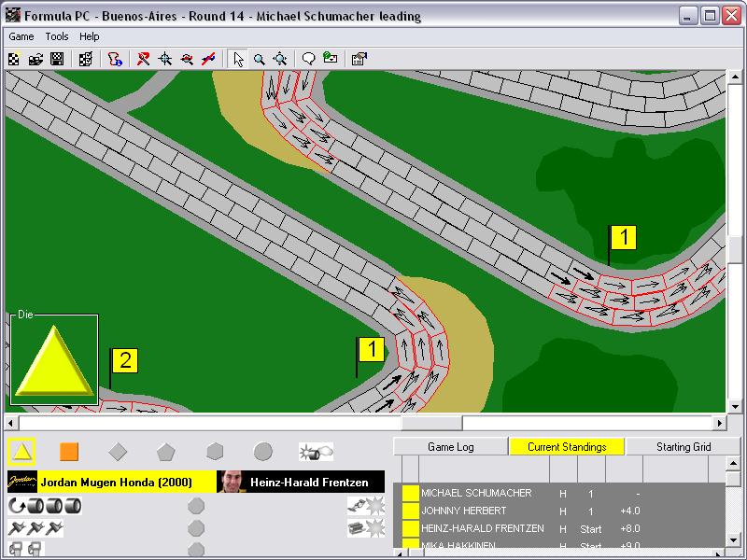Save the game with the floppy disk icon

pos(57,59)
